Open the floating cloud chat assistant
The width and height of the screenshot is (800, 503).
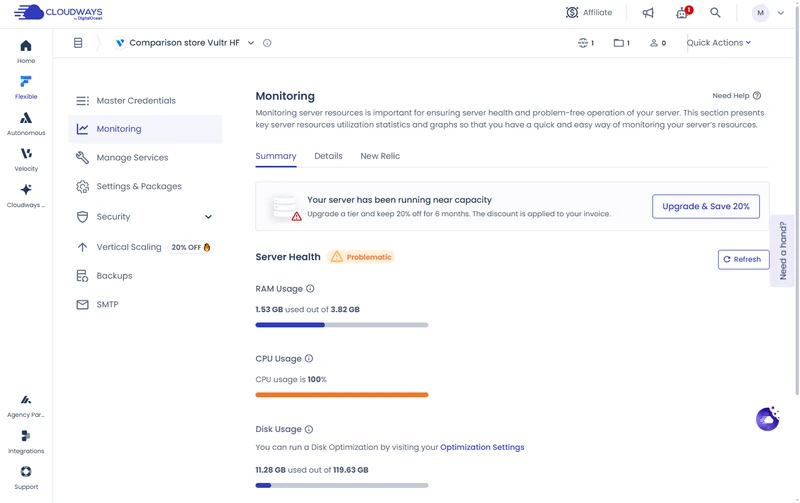[768, 419]
